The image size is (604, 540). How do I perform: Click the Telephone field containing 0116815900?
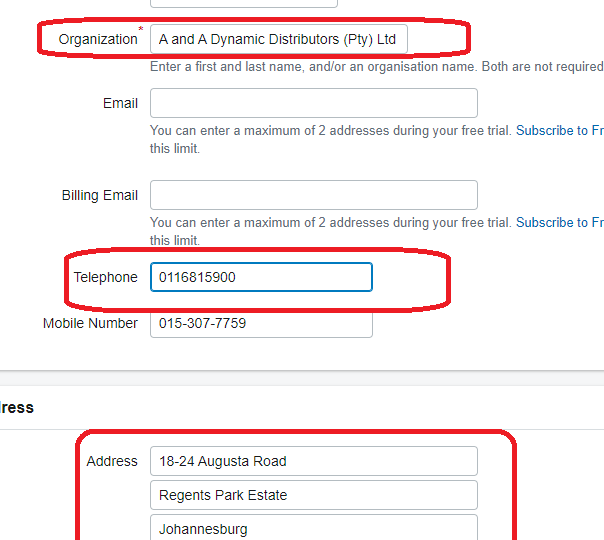[261, 277]
